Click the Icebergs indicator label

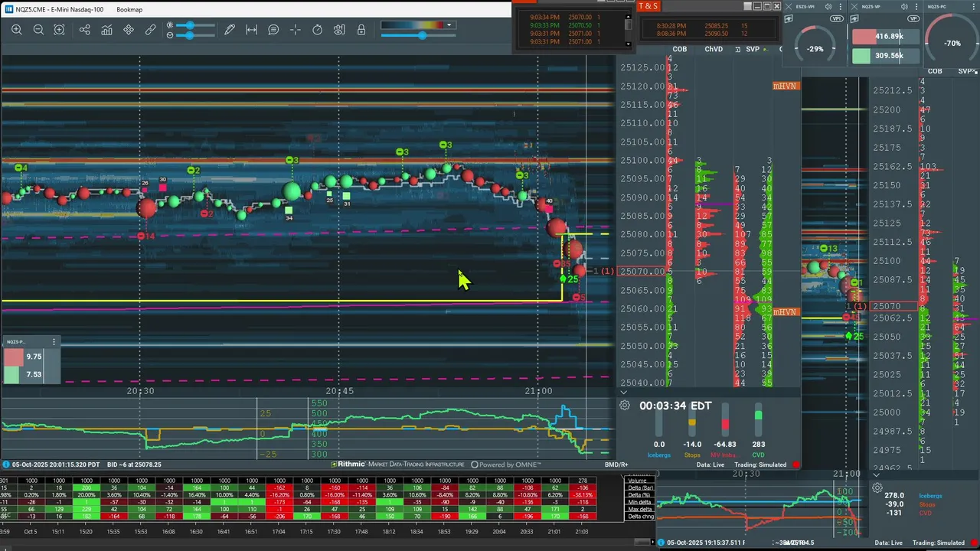pyautogui.click(x=658, y=455)
